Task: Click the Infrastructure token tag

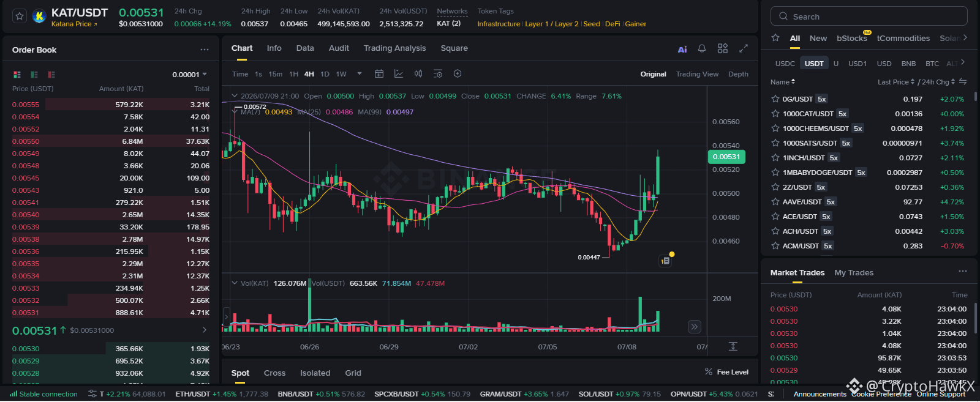Action: (499, 24)
